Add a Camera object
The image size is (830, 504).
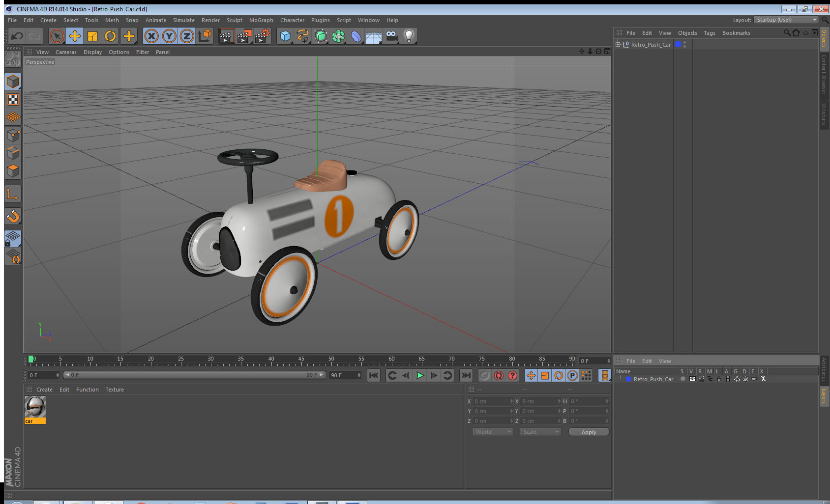click(x=392, y=36)
